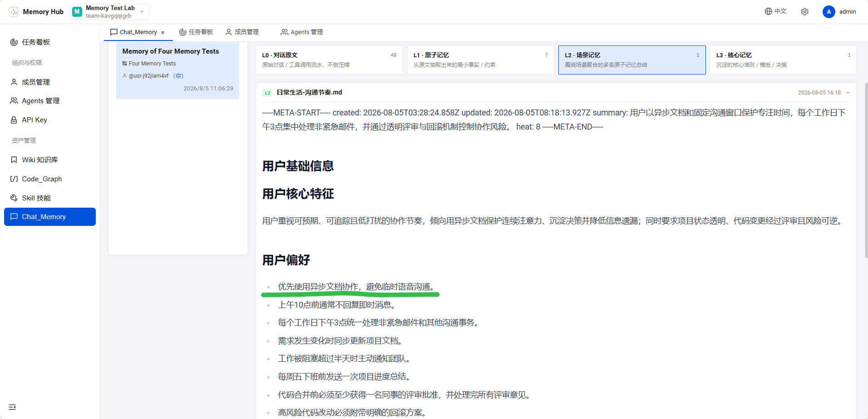This screenshot has height=419, width=868.
Task: Click the API Key lock icon
Action: coord(14,120)
